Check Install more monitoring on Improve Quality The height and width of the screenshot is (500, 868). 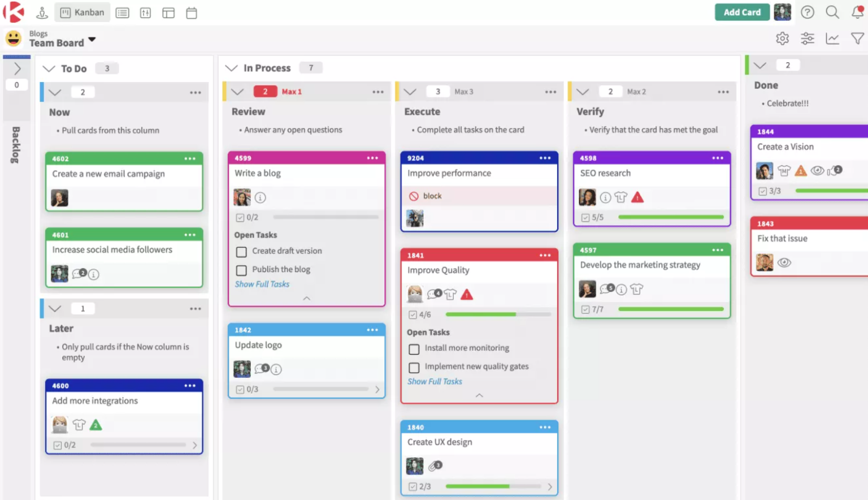[414, 349]
